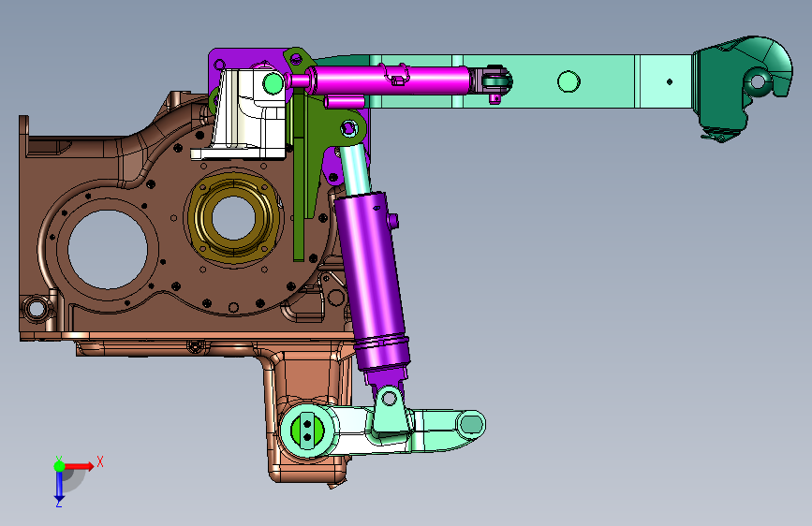Select the cyan piston rod above the cylinder
This screenshot has width=812, height=526.
[x=356, y=168]
